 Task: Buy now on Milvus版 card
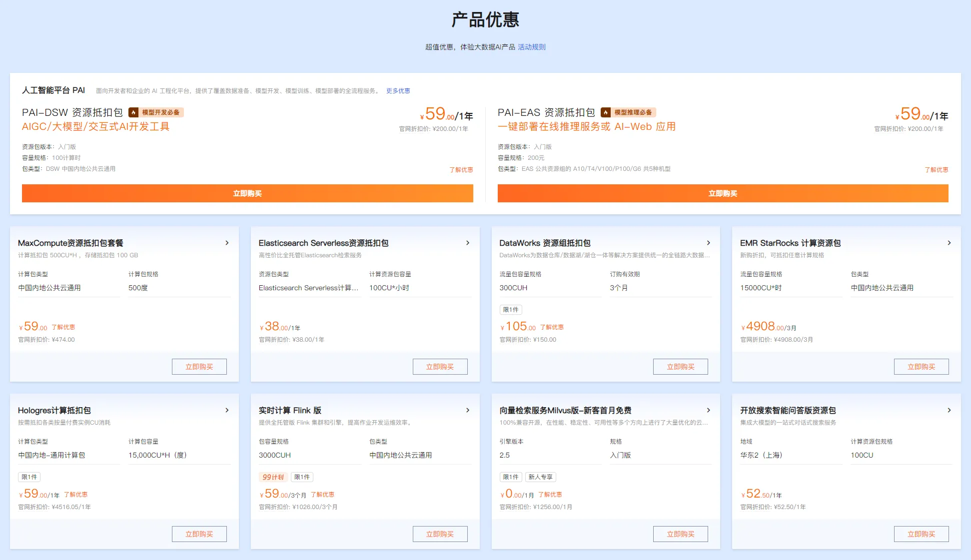(681, 534)
